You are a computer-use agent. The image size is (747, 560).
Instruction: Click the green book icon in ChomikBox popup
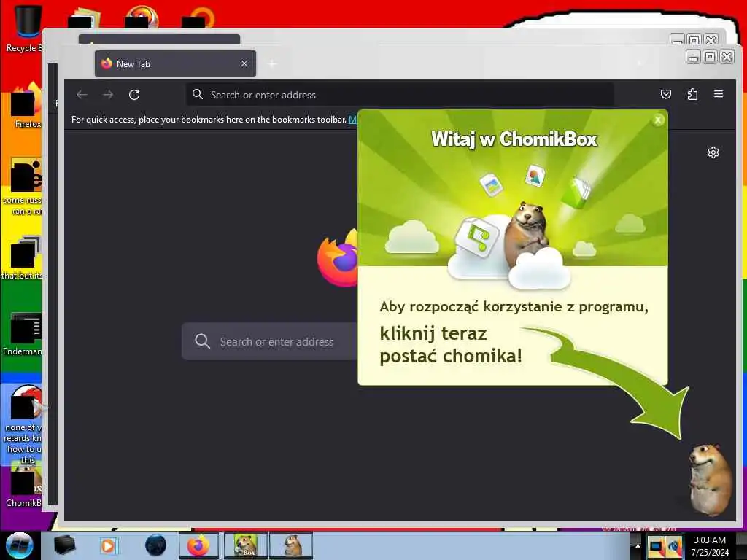tap(576, 192)
